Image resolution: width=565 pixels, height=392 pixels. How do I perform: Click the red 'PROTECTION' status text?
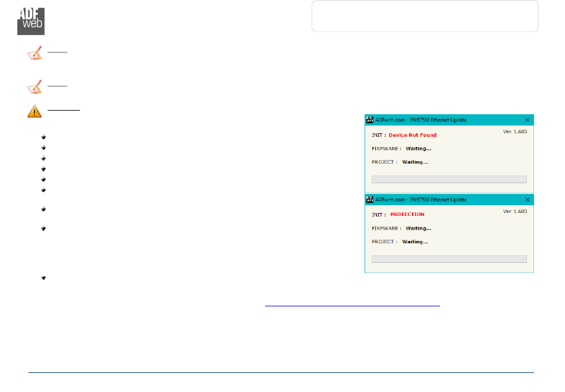tap(407, 214)
